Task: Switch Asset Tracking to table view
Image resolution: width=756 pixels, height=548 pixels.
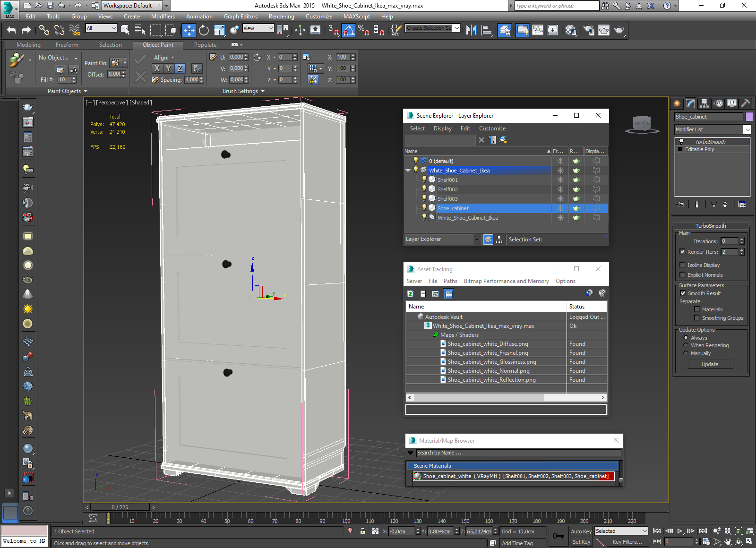Action: click(449, 294)
